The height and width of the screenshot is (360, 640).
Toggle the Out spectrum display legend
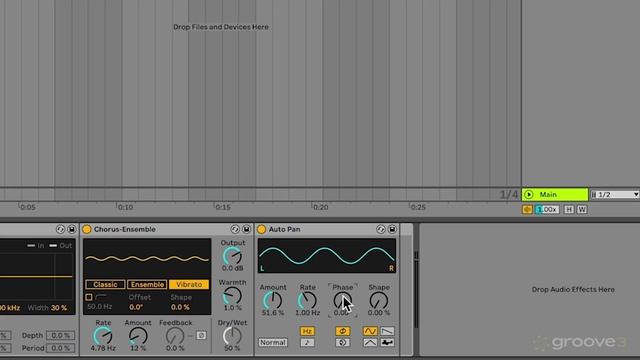tap(61, 246)
